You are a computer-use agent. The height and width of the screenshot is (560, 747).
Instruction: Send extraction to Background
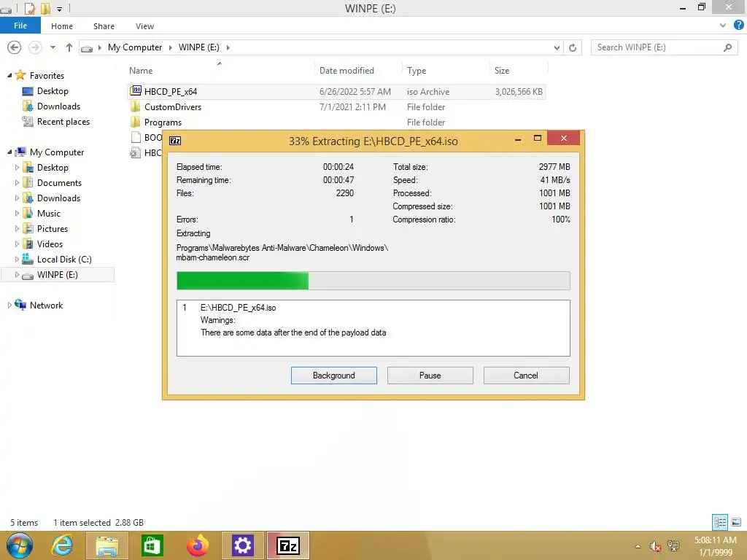click(334, 376)
